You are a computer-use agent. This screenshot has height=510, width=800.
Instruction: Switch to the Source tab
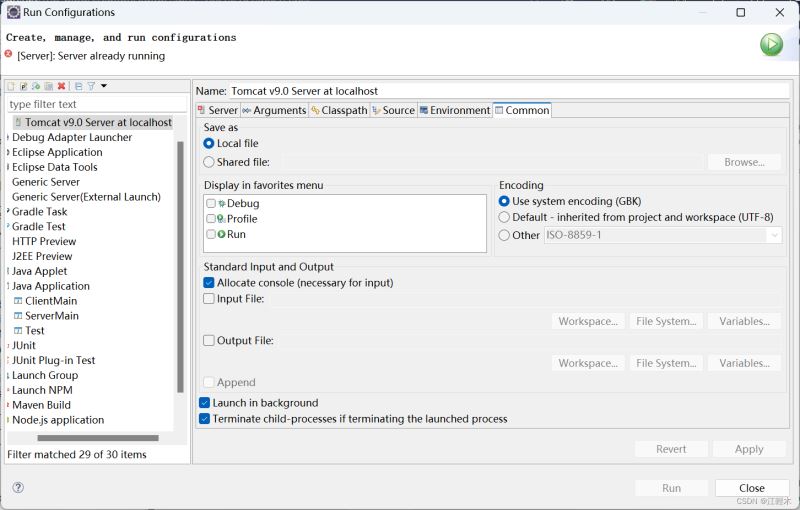click(393, 110)
